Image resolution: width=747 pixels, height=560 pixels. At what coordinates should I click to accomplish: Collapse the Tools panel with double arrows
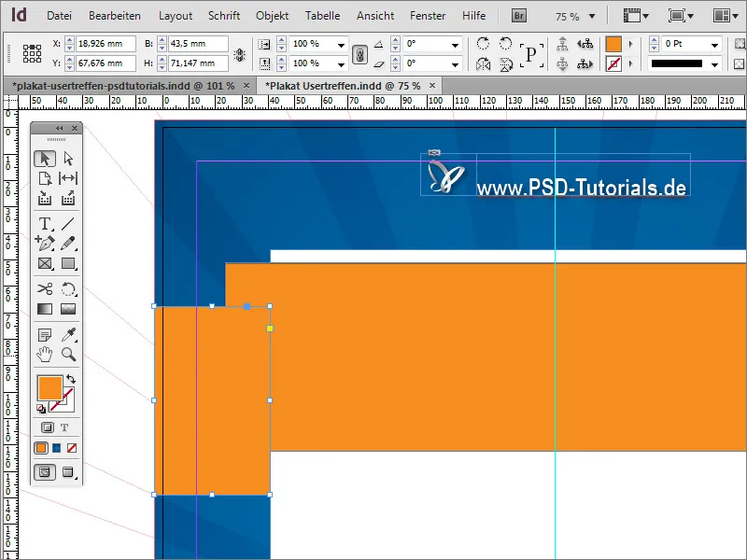point(60,128)
